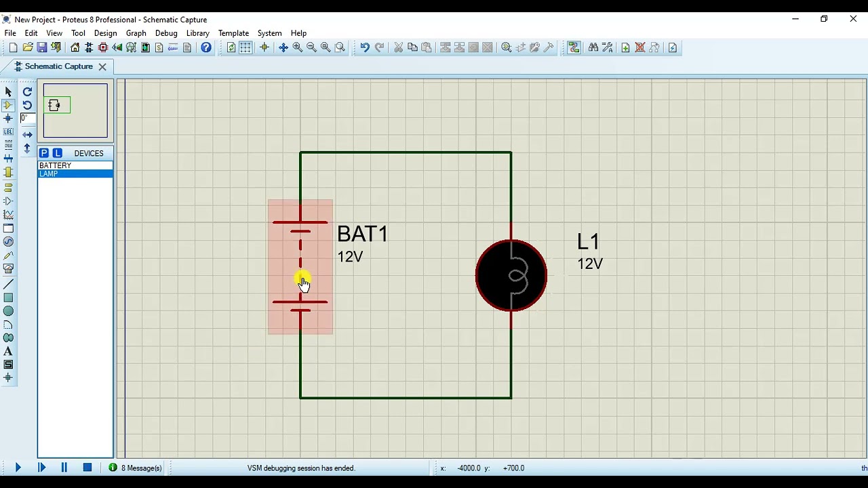Click the horizontal mirror flip icon
The height and width of the screenshot is (488, 868).
(x=27, y=135)
